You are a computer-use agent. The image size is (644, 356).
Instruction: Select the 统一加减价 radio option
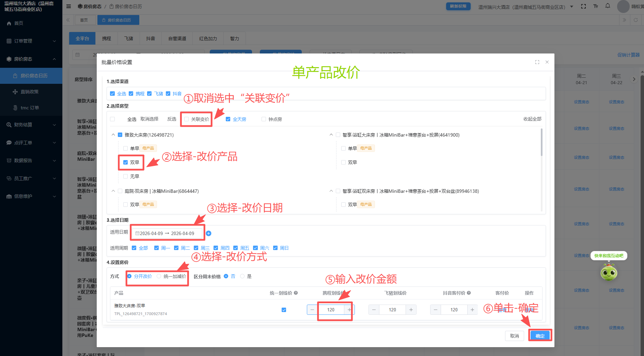click(x=159, y=276)
